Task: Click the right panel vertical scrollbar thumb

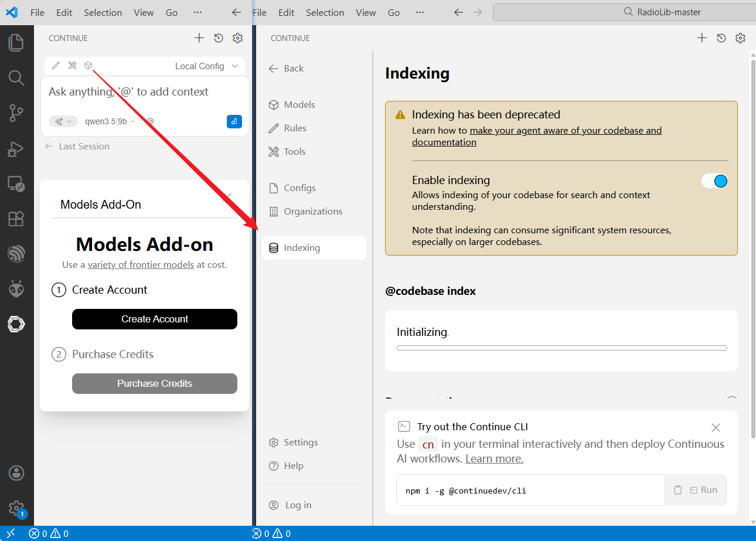Action: [x=752, y=250]
